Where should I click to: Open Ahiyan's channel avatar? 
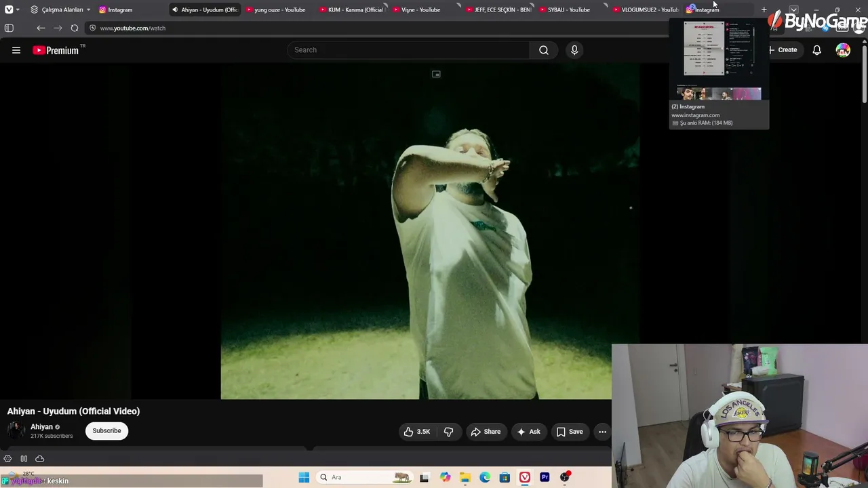click(16, 430)
